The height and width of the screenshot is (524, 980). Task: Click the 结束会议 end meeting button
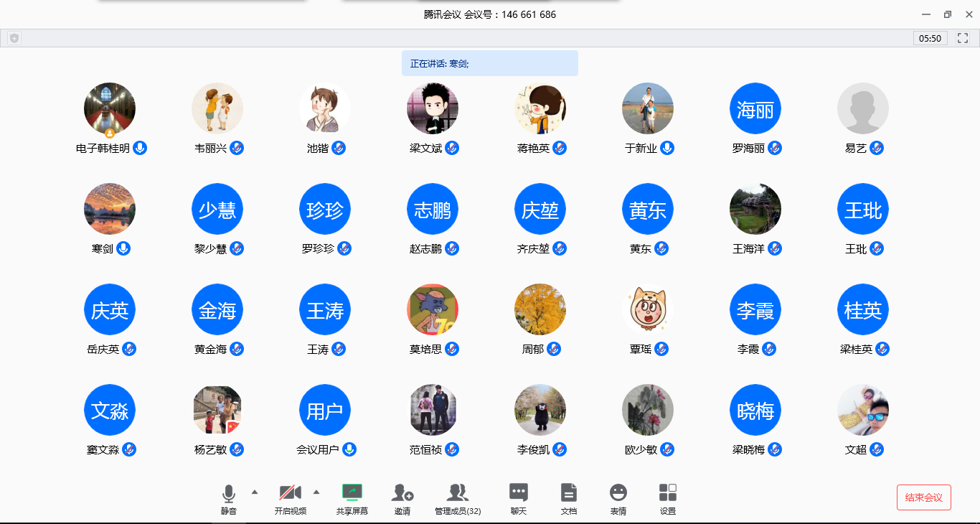[x=923, y=497]
